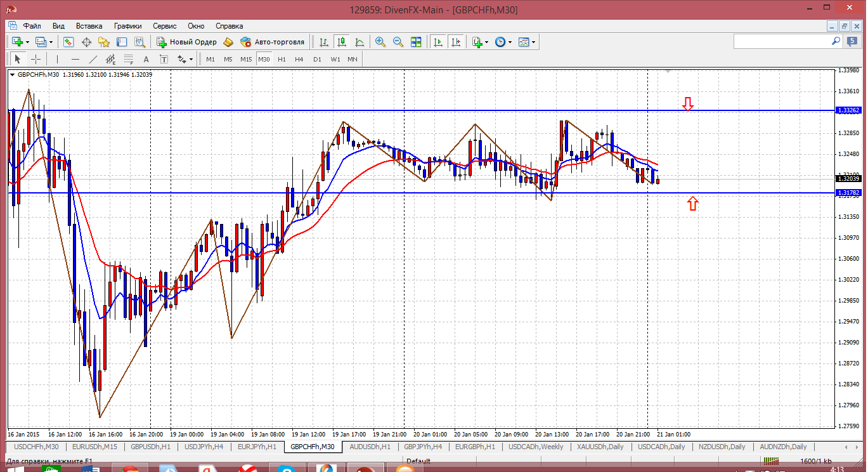Open the Сервис menu
This screenshot has height=472, width=868.
tap(164, 26)
